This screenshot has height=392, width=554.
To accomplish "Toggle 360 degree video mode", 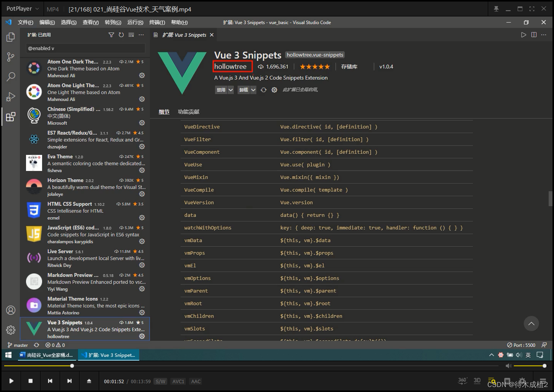I will (x=462, y=381).
